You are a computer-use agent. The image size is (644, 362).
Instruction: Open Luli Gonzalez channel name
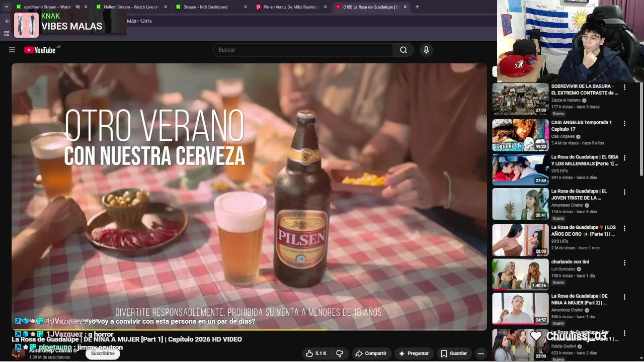(563, 269)
